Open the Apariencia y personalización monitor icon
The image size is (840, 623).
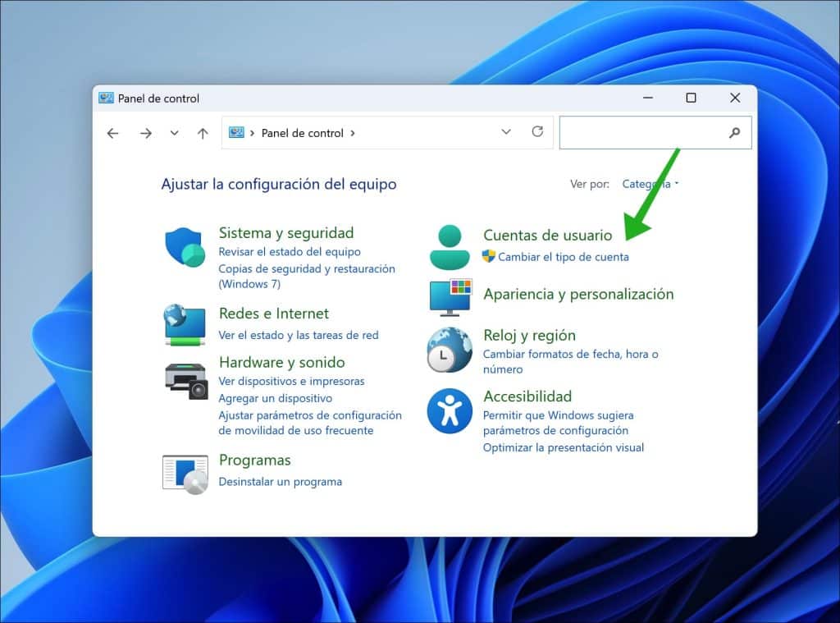pyautogui.click(x=450, y=298)
